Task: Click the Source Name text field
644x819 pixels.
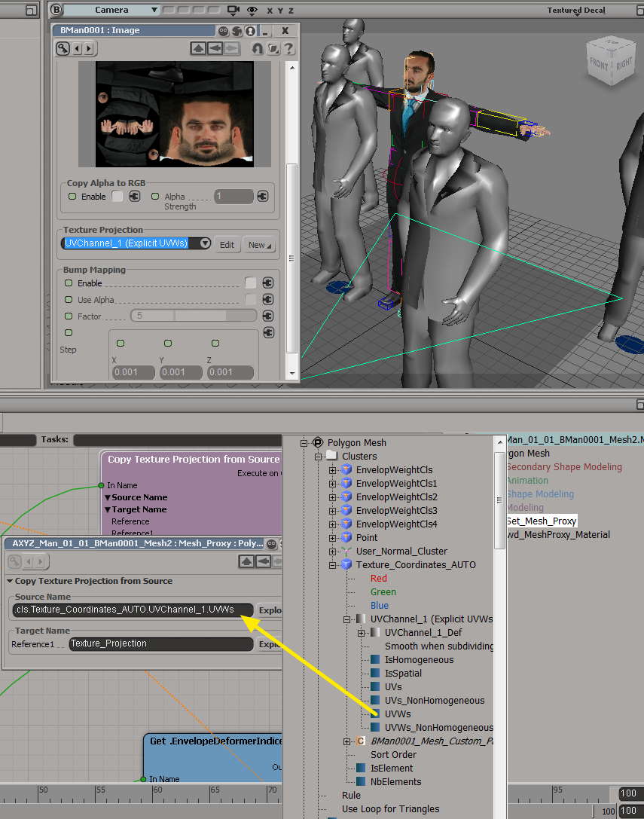Action: coord(133,610)
